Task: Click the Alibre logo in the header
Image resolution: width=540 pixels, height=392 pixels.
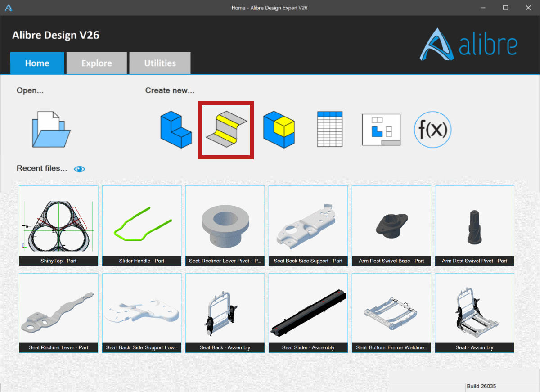Action: pyautogui.click(x=468, y=45)
